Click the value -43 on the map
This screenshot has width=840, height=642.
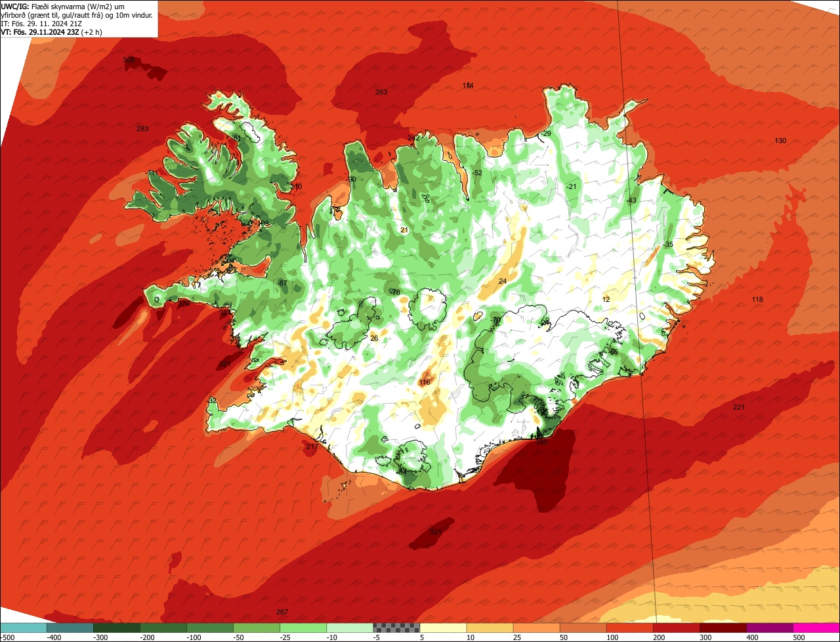631,200
